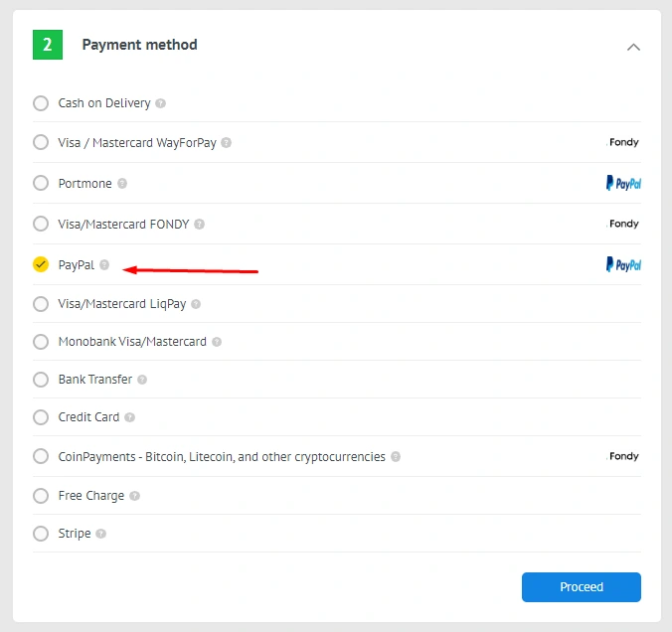Click the help icon next to Stripe
This screenshot has height=632, width=672.
(x=100, y=534)
